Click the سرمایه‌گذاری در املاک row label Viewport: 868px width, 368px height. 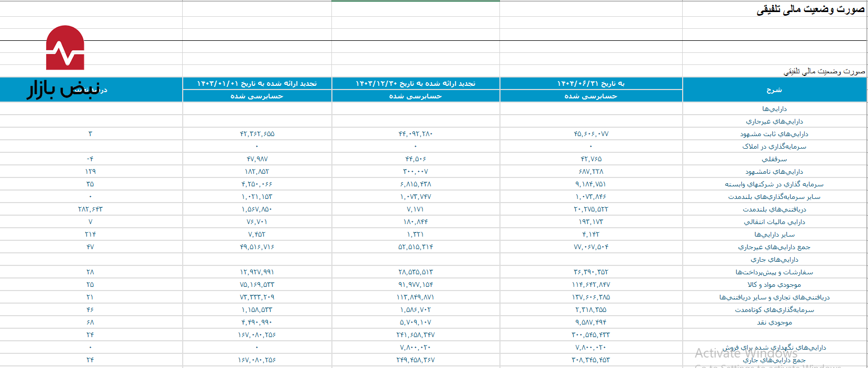(x=774, y=147)
